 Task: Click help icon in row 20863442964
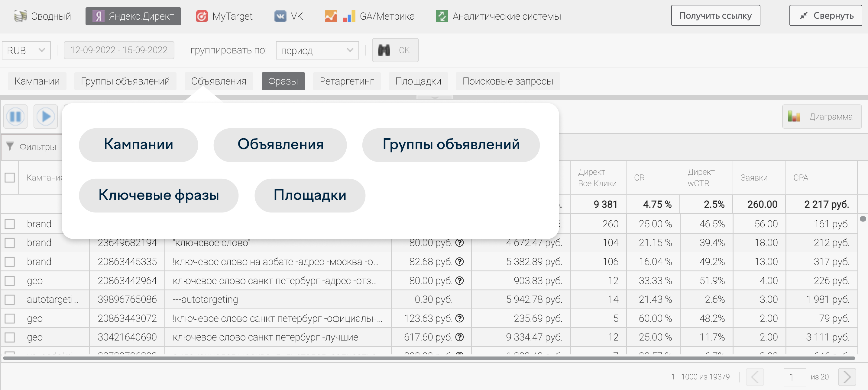tap(460, 281)
